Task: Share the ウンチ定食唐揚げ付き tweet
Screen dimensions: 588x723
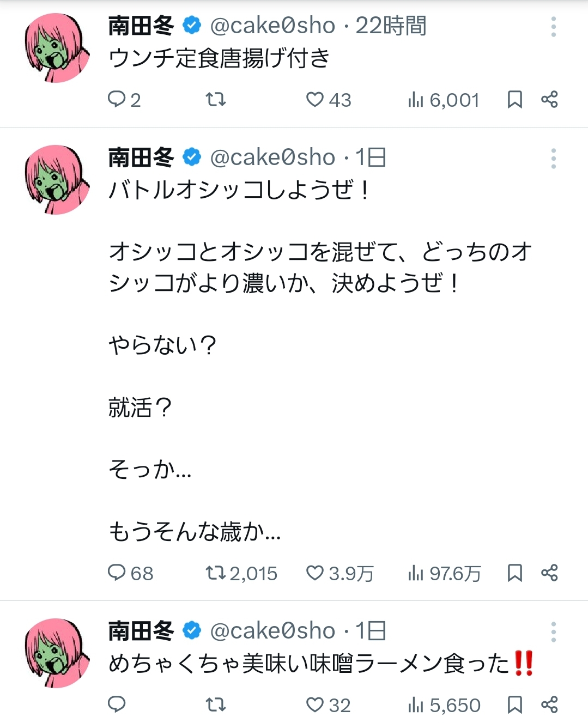Action: pos(549,99)
